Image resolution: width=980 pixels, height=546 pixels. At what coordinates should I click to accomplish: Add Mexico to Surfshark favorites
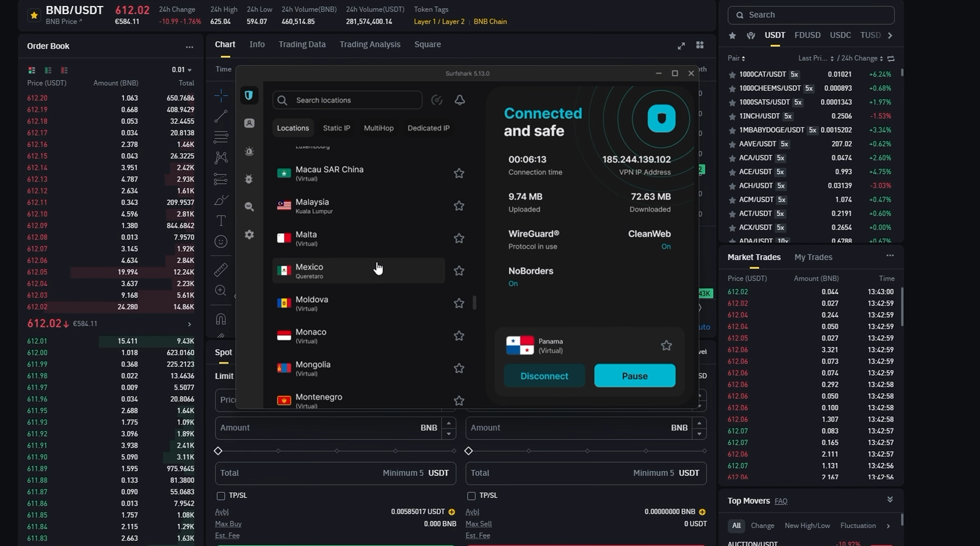pyautogui.click(x=459, y=271)
